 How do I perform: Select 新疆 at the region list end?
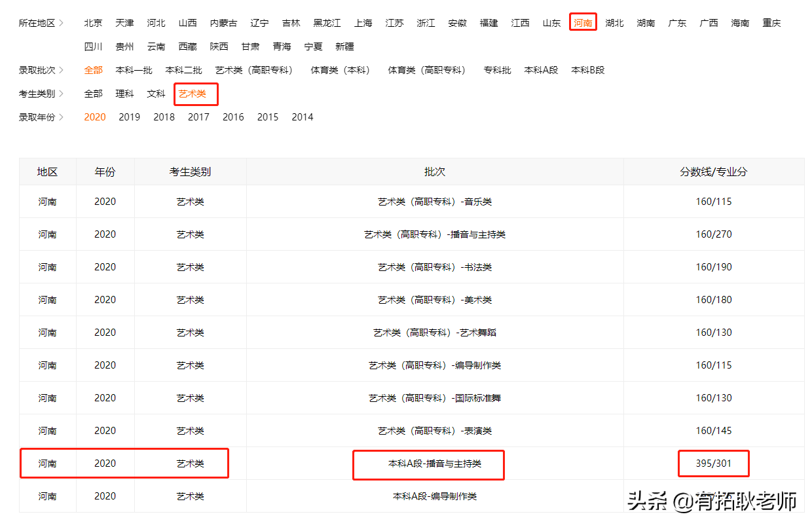click(x=344, y=46)
